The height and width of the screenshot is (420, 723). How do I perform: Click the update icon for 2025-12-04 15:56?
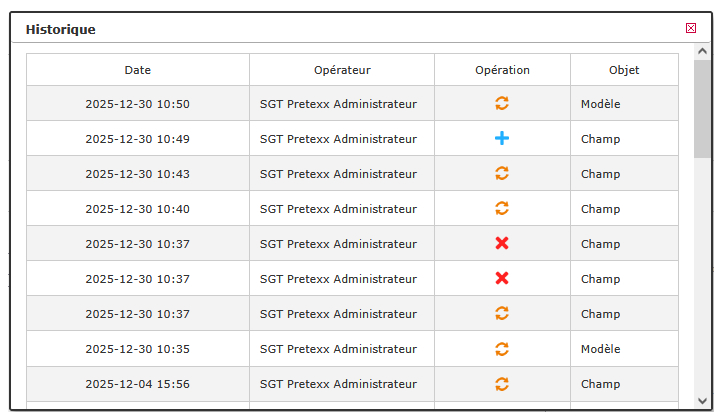click(502, 384)
